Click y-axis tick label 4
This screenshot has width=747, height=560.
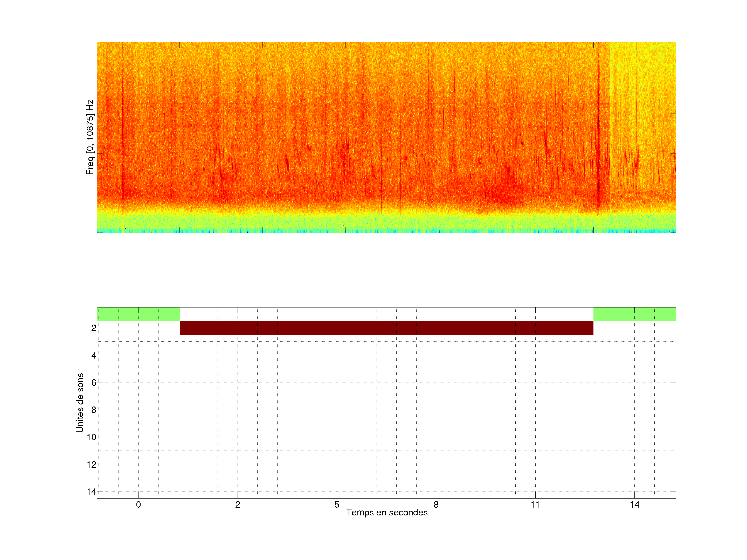[94, 355]
